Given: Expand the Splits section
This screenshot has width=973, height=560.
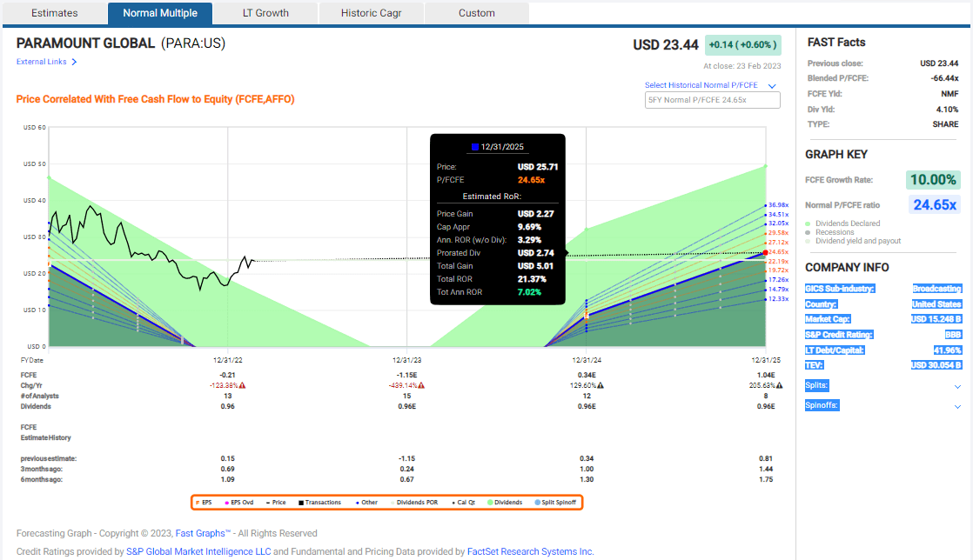Looking at the screenshot, I should [957, 386].
